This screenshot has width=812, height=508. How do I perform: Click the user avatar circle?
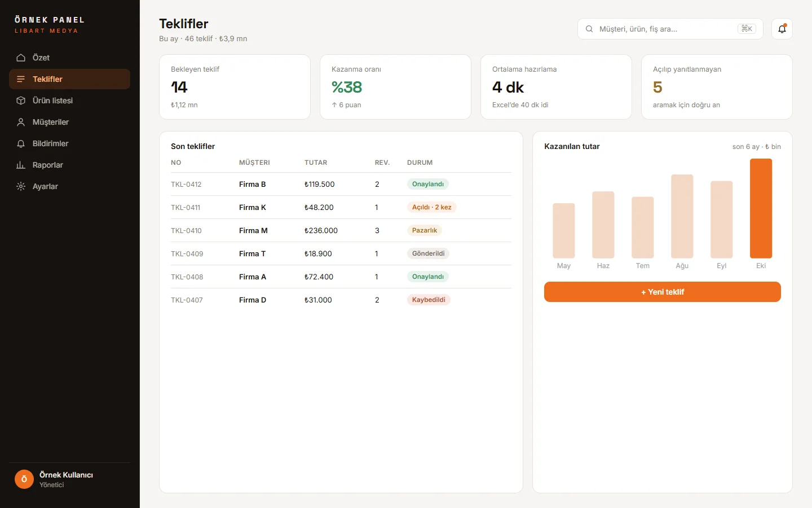click(x=24, y=479)
